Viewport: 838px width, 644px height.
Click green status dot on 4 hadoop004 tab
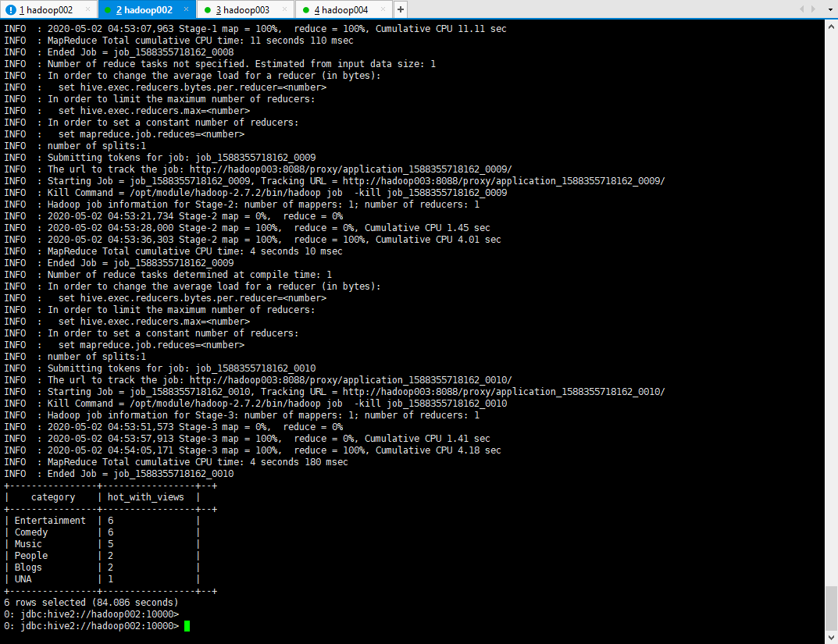(x=305, y=9)
